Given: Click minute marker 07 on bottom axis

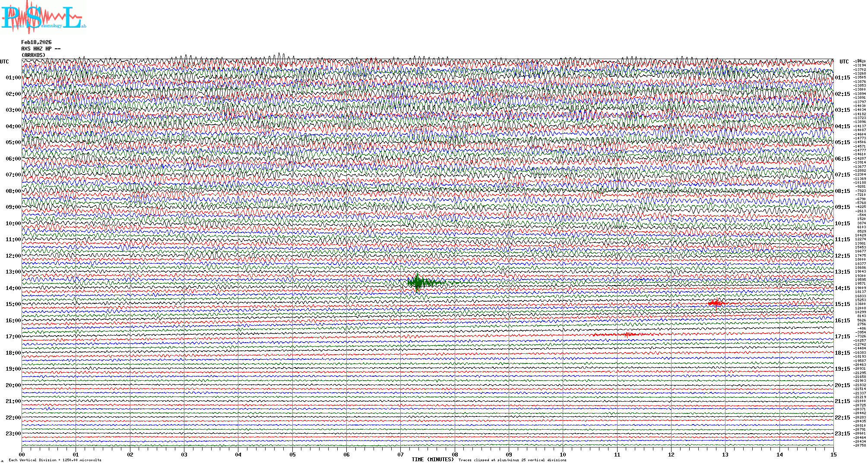Looking at the screenshot, I should pos(401,454).
